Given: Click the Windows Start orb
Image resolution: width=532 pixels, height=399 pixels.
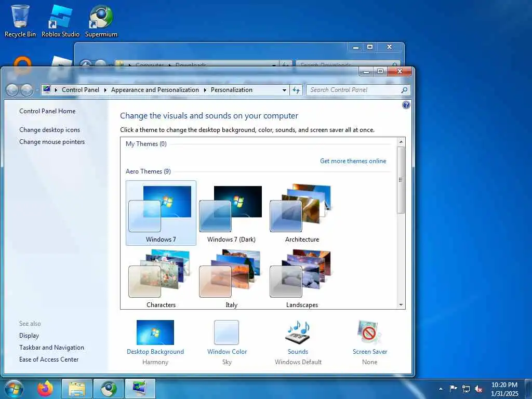Looking at the screenshot, I should pos(14,389).
